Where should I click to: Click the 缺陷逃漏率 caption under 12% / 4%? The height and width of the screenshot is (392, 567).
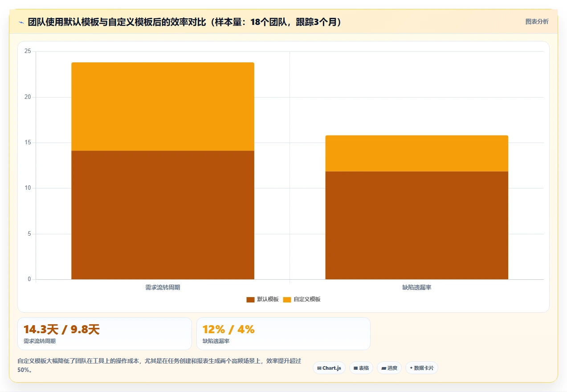(x=216, y=341)
